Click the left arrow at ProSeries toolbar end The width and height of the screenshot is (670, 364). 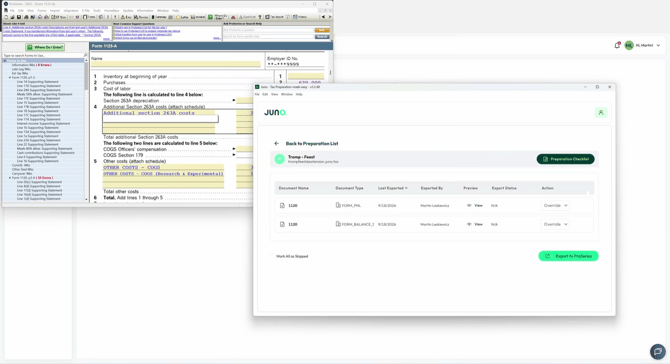click(323, 17)
